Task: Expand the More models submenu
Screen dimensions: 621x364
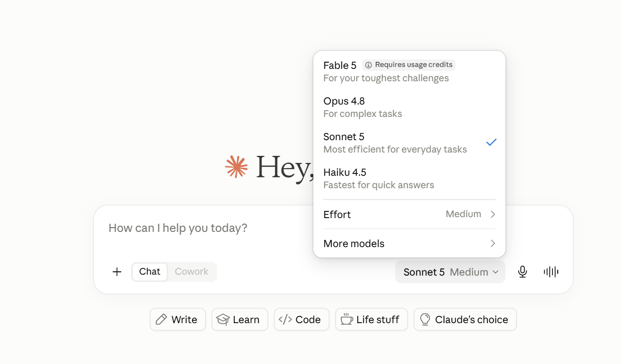Action: pos(409,243)
